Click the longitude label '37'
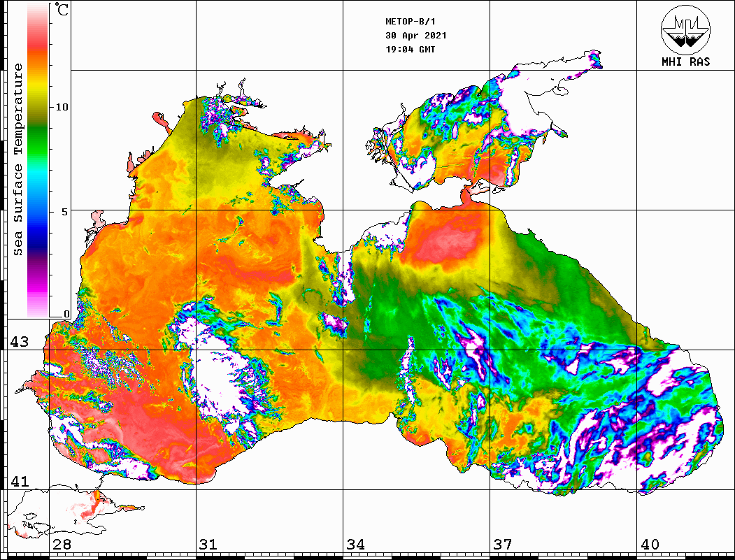735x560 pixels. (x=503, y=545)
